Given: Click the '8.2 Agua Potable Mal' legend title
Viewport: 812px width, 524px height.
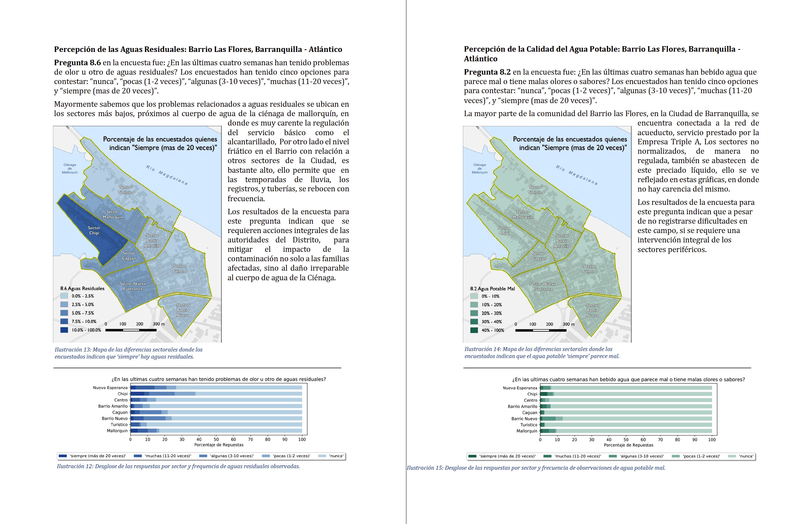Looking at the screenshot, I should (492, 289).
